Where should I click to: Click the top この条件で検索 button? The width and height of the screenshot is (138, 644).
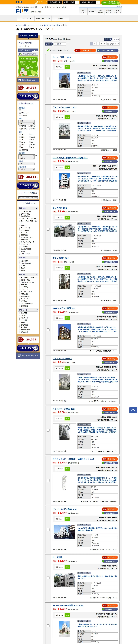coord(28,96)
